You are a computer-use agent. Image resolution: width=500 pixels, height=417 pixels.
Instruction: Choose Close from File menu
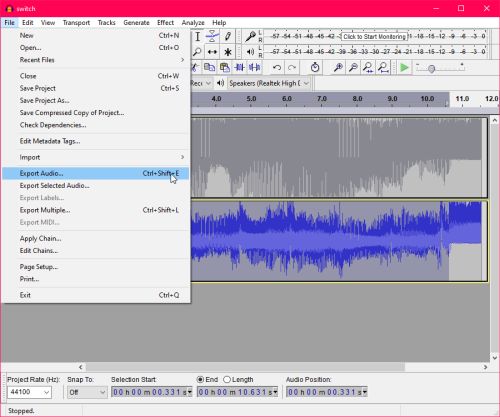(x=96, y=76)
